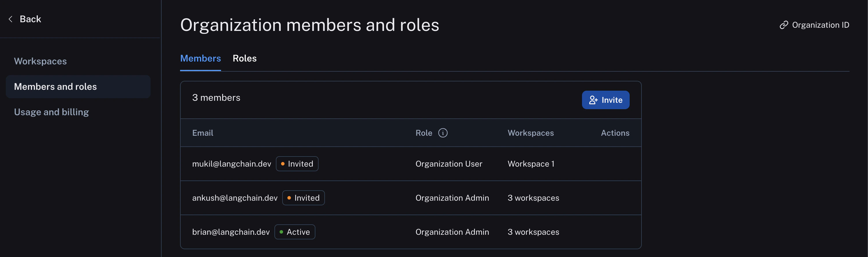Copy the Organization ID
This screenshot has height=257, width=868.
pos(820,25)
